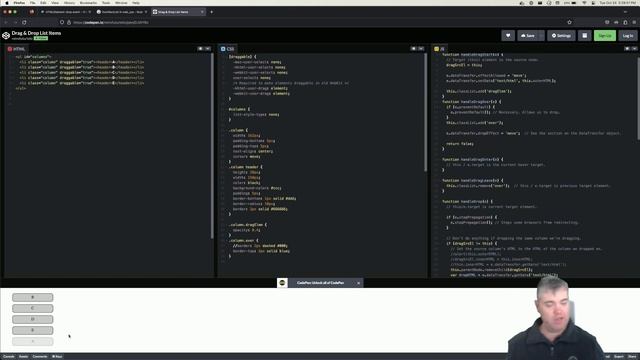640x360 pixels.
Task: Click the CSS editor vertical scrollbar
Action: 425,112
